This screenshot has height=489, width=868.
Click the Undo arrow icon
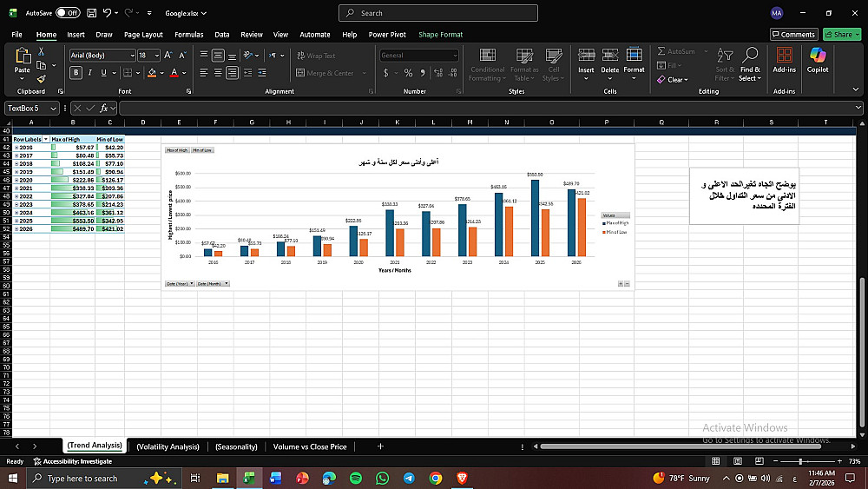[x=108, y=13]
